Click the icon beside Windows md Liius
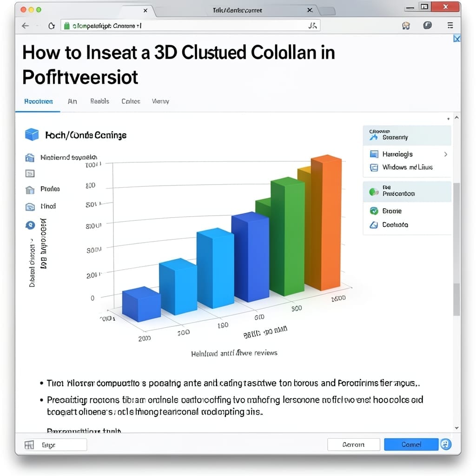This screenshot has height=476, width=476. click(374, 167)
